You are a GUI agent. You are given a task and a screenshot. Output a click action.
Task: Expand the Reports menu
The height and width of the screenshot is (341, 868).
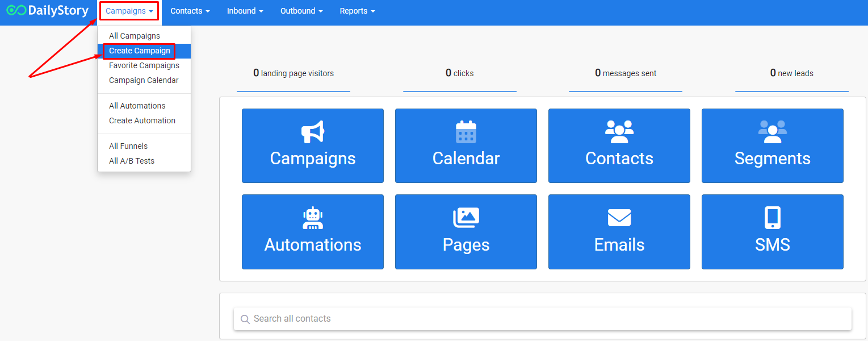[357, 11]
